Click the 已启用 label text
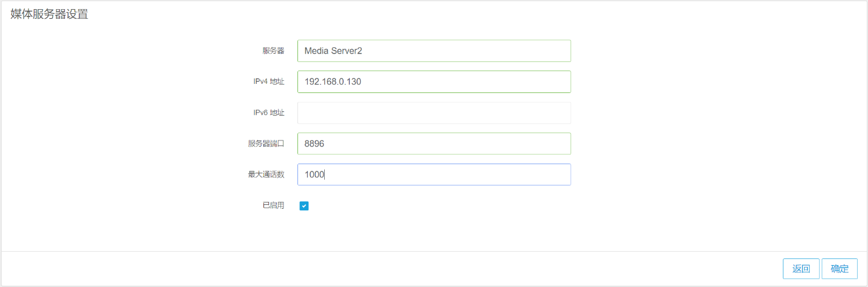 pos(273,206)
